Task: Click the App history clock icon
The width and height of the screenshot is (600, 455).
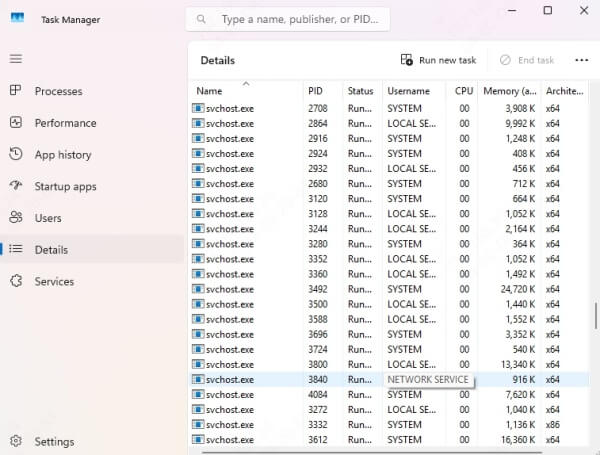Action: point(16,154)
